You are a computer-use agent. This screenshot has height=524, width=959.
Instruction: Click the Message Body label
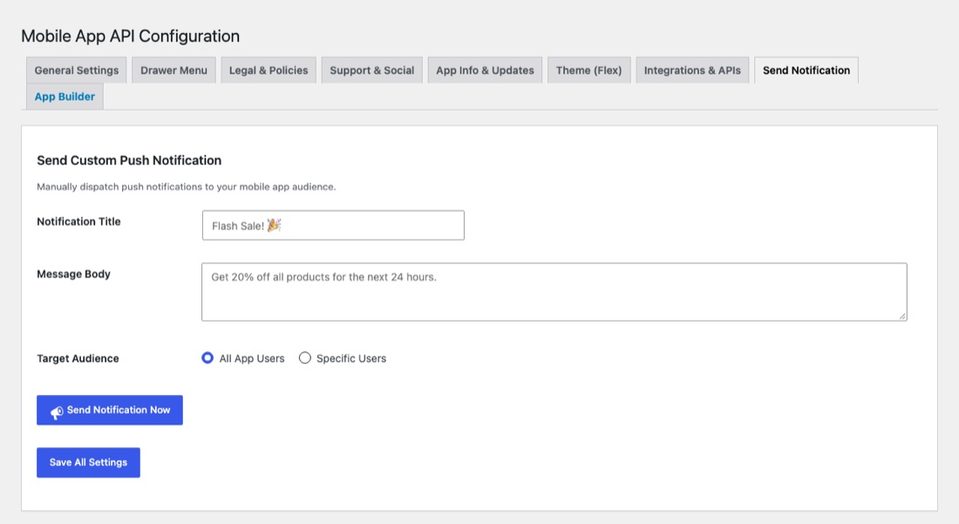pyautogui.click(x=73, y=274)
